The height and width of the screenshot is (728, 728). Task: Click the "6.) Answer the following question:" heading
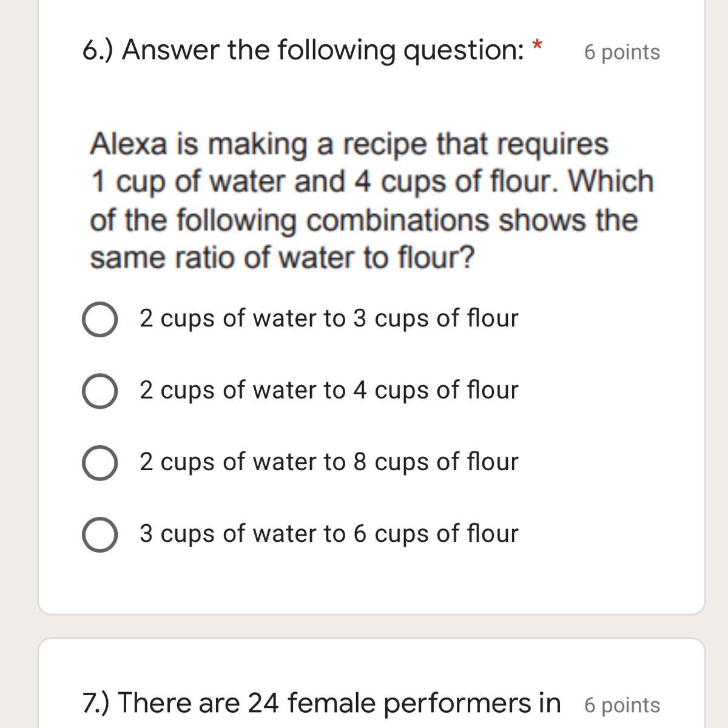pos(303,50)
